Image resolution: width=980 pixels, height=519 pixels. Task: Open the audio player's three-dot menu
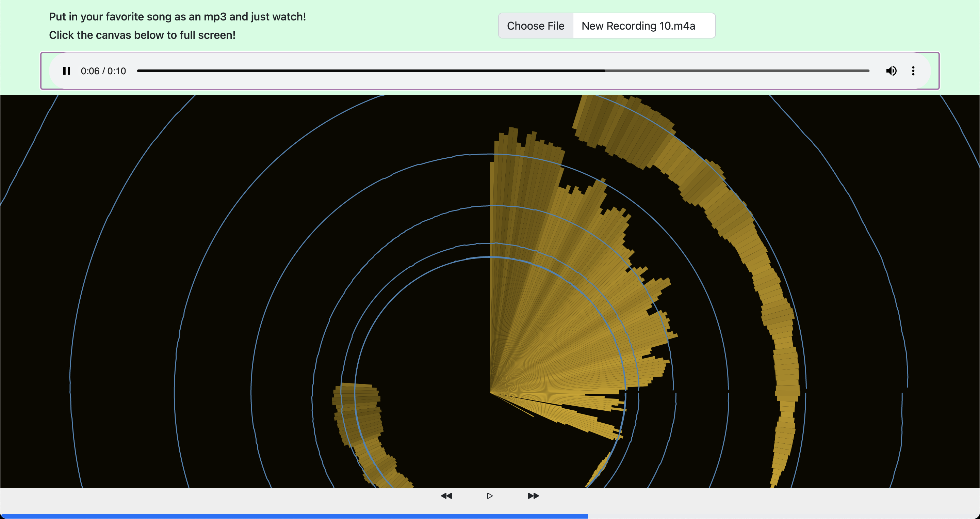(x=913, y=71)
